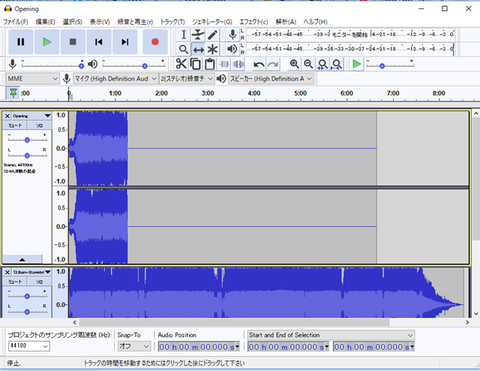480x371 pixels.
Task: Click the Opening track gain slider
Action: click(27, 140)
